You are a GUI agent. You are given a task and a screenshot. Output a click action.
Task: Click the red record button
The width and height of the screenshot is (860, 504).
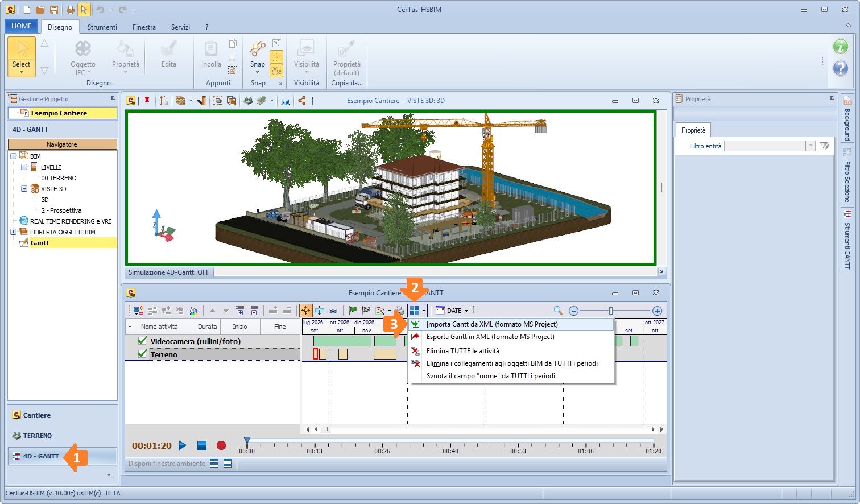pos(221,445)
